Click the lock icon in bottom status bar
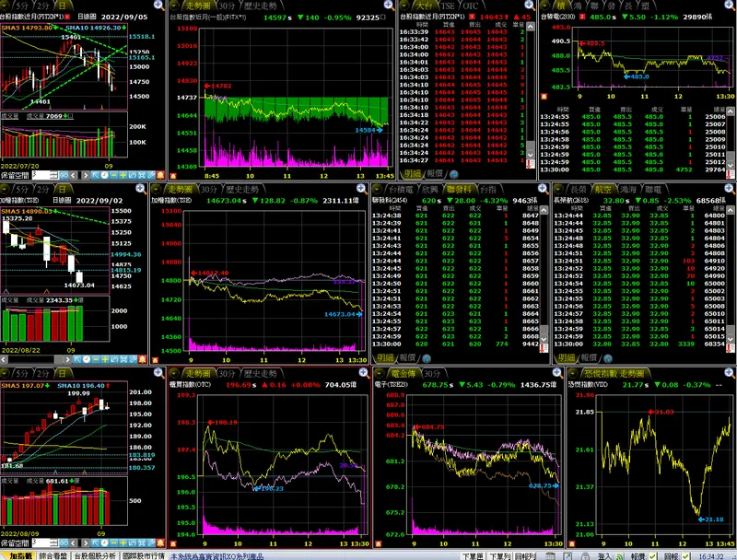 click(x=586, y=555)
